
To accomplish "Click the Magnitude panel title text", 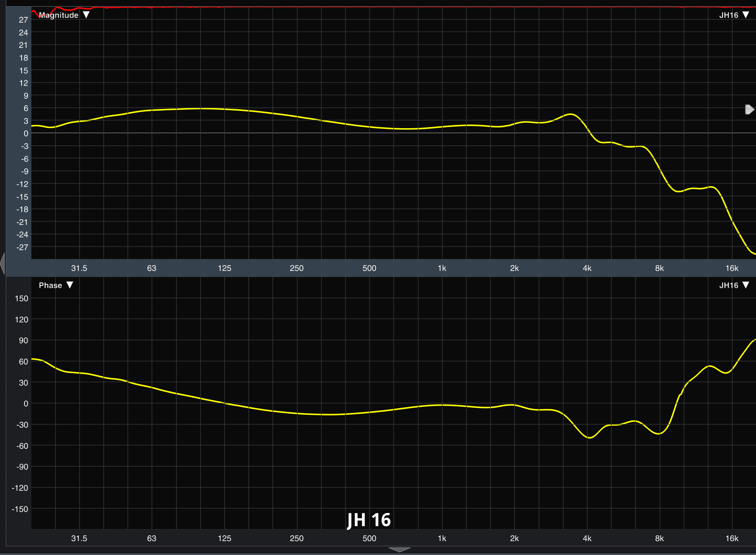I will tap(59, 15).
